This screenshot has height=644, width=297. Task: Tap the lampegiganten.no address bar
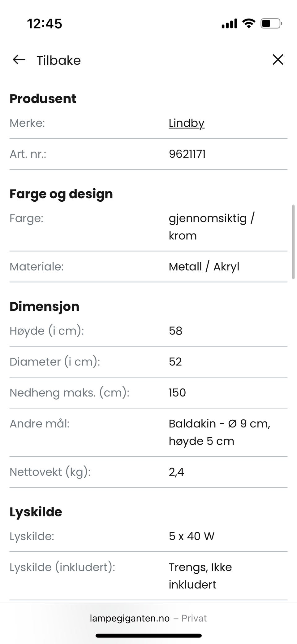click(148, 618)
